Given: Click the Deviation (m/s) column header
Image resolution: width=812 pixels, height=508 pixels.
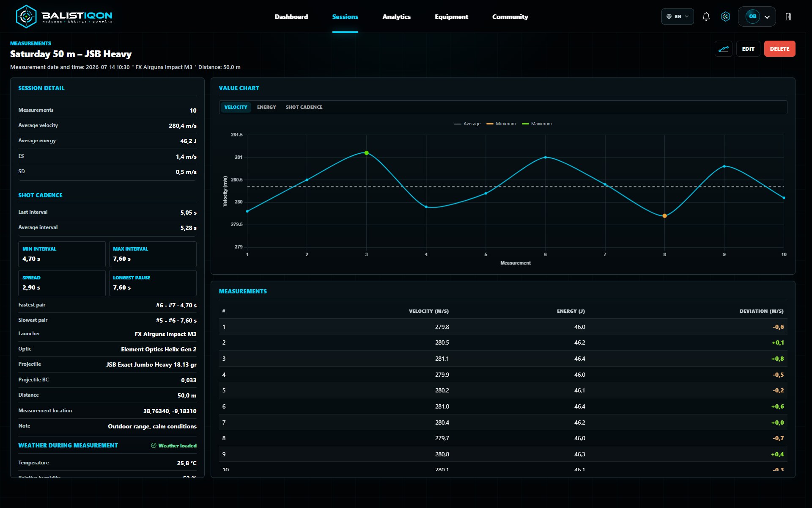Looking at the screenshot, I should (x=761, y=311).
